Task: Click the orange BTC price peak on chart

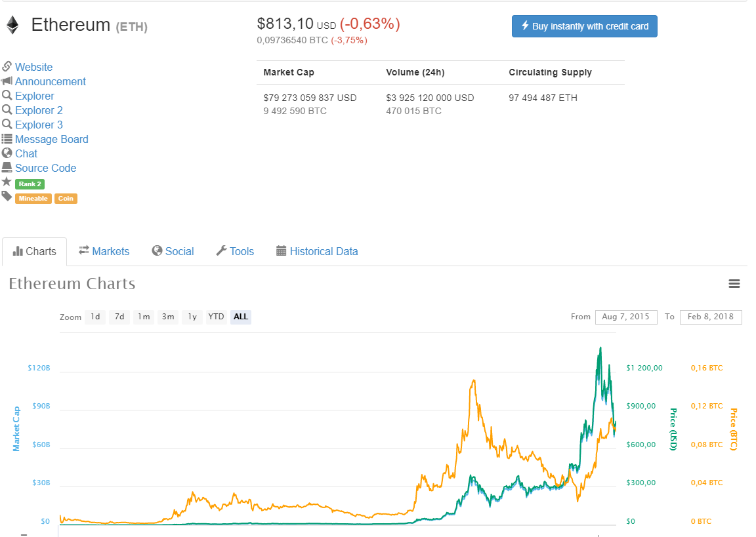Action: pyautogui.click(x=472, y=381)
